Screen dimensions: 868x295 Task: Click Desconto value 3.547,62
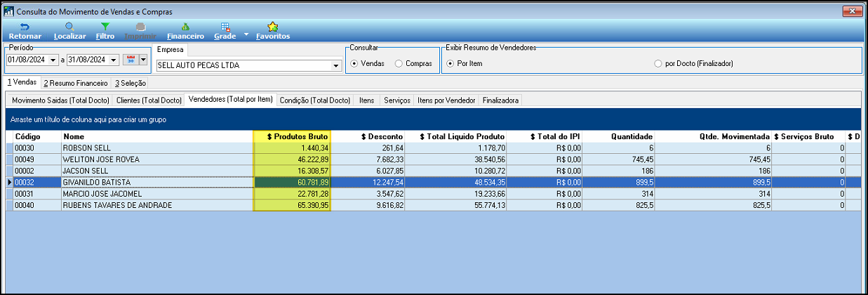368,193
